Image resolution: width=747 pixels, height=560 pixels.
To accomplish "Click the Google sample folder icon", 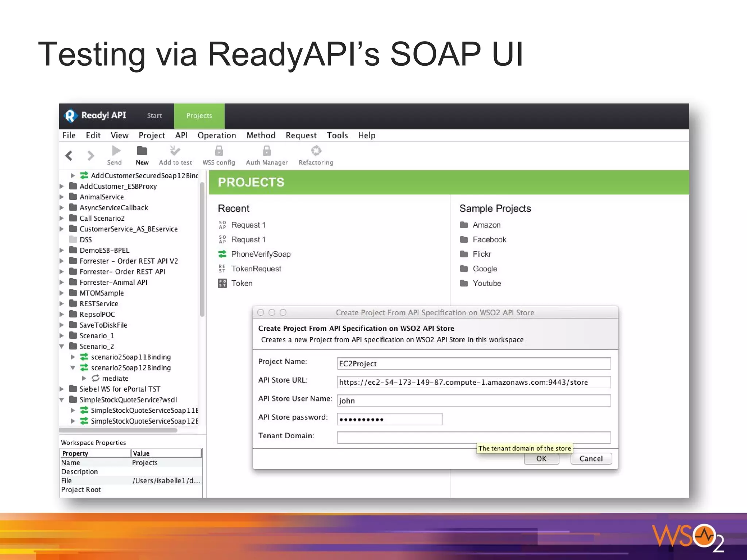I will point(464,269).
